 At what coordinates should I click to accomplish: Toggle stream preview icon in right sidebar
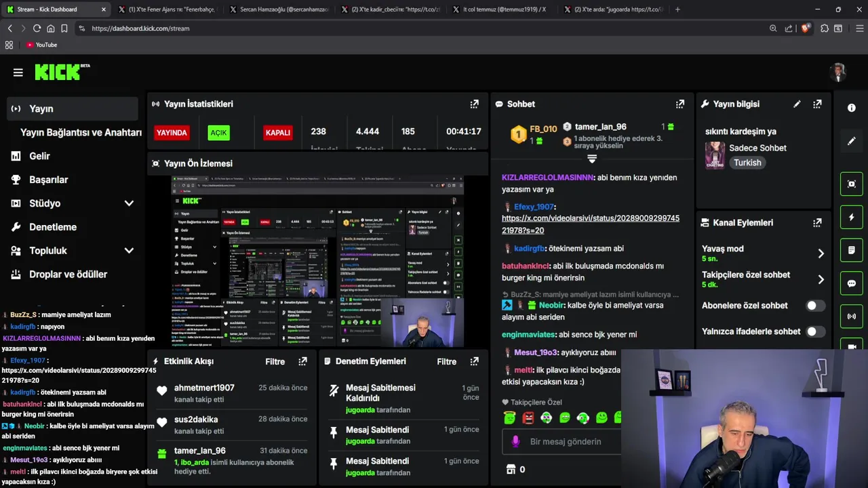click(852, 184)
